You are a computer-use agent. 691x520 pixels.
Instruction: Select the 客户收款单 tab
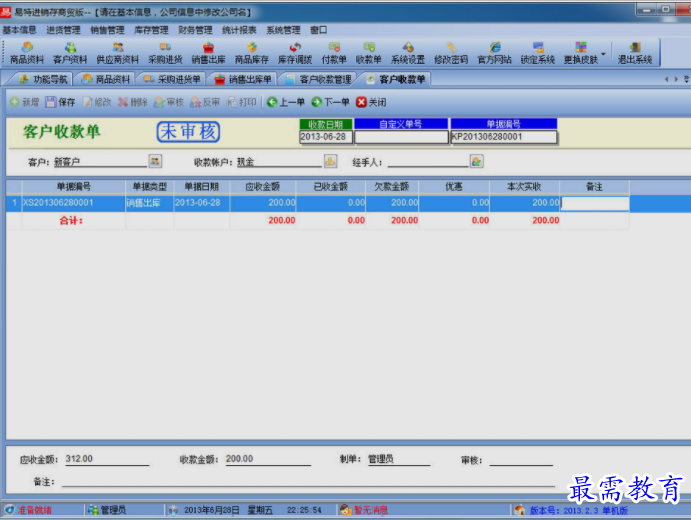click(x=396, y=79)
